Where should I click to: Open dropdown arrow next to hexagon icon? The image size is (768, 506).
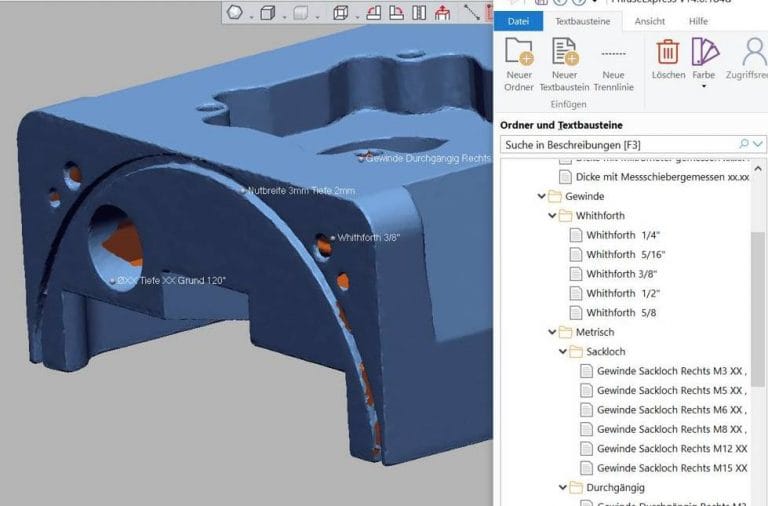point(251,17)
